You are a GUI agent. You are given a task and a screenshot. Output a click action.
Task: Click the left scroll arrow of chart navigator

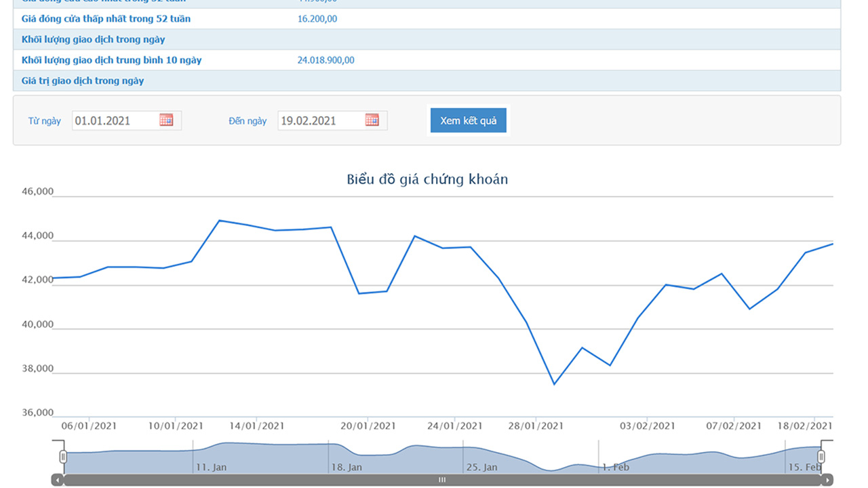click(58, 480)
